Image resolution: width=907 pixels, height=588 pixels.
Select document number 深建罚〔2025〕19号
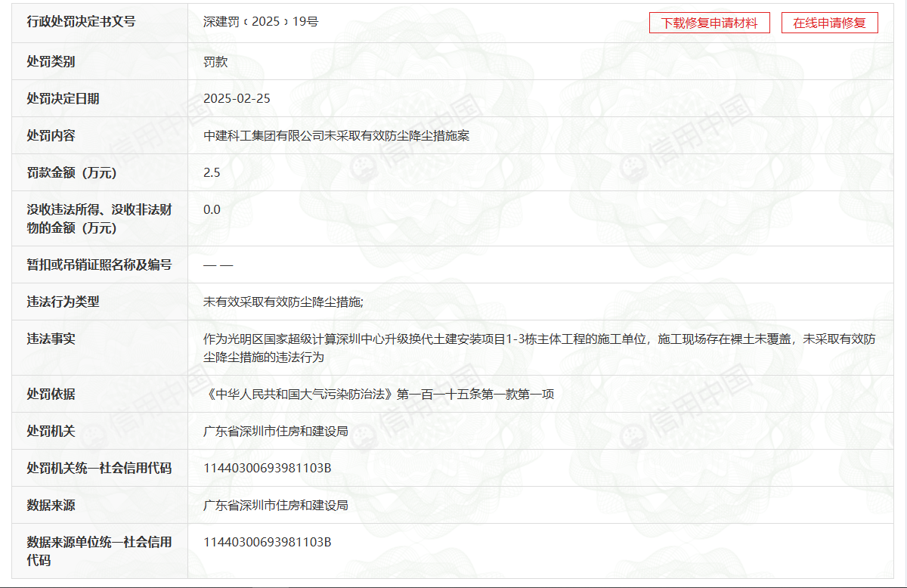[261, 22]
